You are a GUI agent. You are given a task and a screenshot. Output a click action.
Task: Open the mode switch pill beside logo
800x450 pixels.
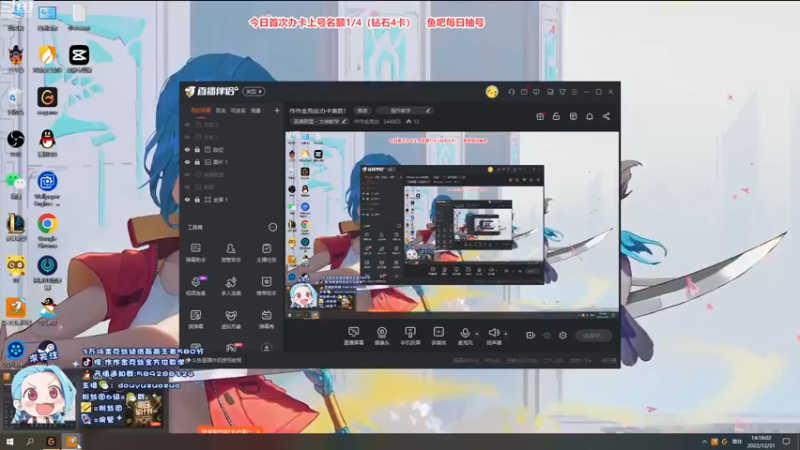coord(254,91)
